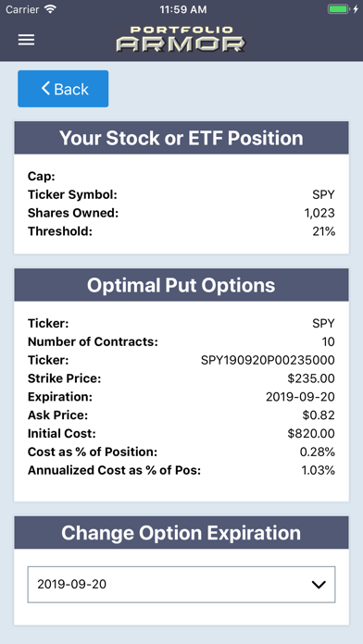Open the hamburger menu
The height and width of the screenshot is (644, 363).
point(26,41)
